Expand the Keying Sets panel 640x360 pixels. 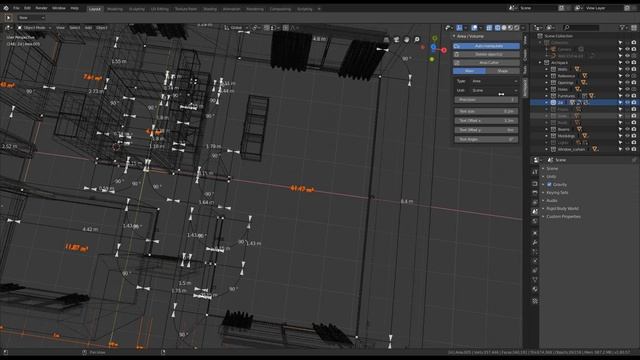coord(557,192)
